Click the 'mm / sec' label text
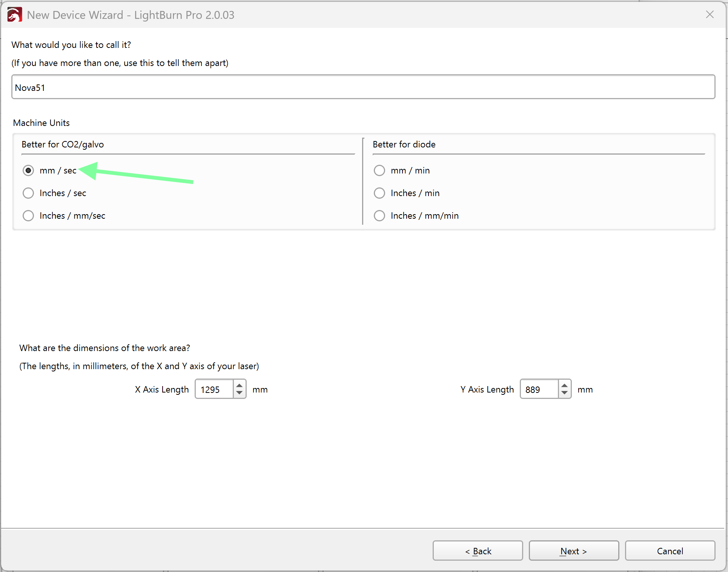Image resolution: width=728 pixels, height=572 pixels. pos(58,170)
